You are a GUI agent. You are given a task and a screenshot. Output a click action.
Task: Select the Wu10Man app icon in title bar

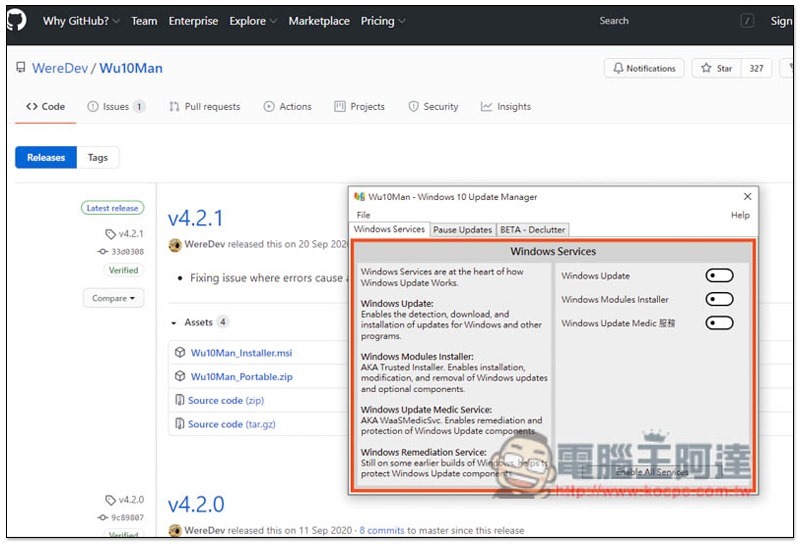click(x=359, y=196)
